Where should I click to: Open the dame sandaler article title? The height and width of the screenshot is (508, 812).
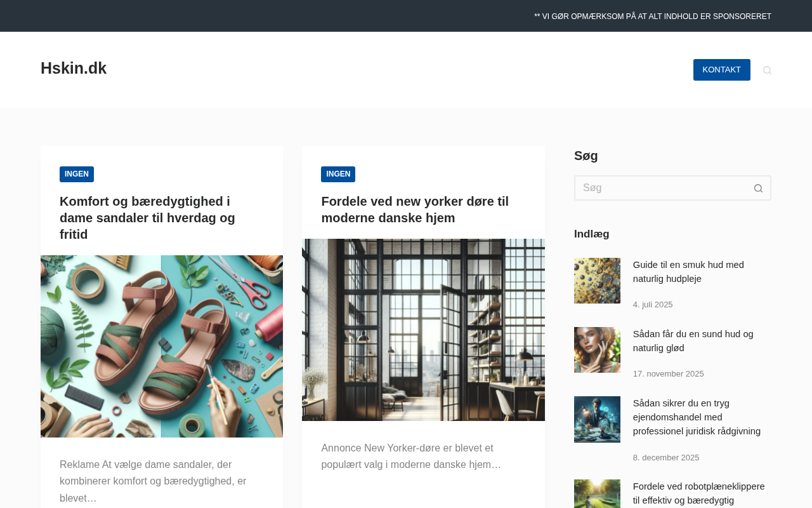click(x=147, y=218)
